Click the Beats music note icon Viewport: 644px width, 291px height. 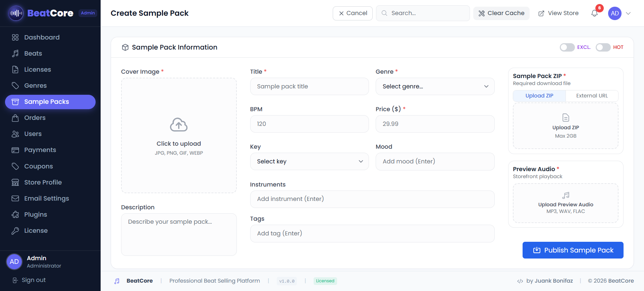tap(15, 53)
